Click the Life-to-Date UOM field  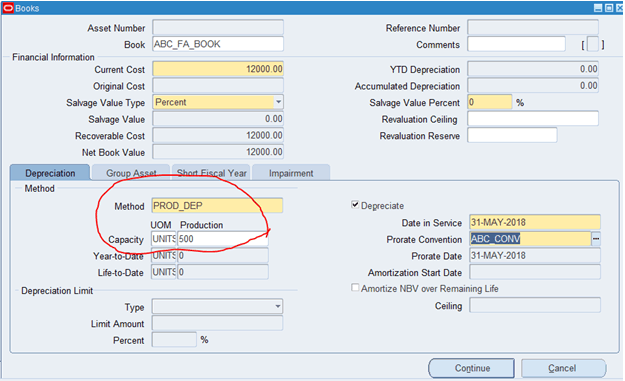[x=163, y=272]
